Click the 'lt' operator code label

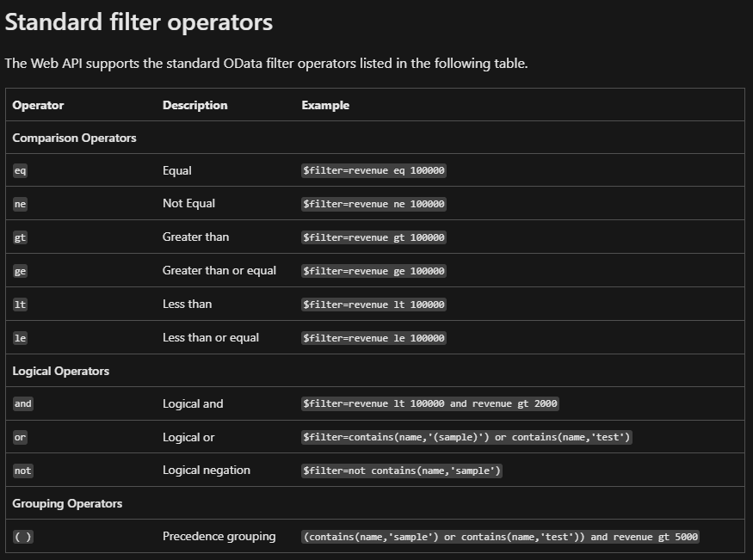pos(20,304)
